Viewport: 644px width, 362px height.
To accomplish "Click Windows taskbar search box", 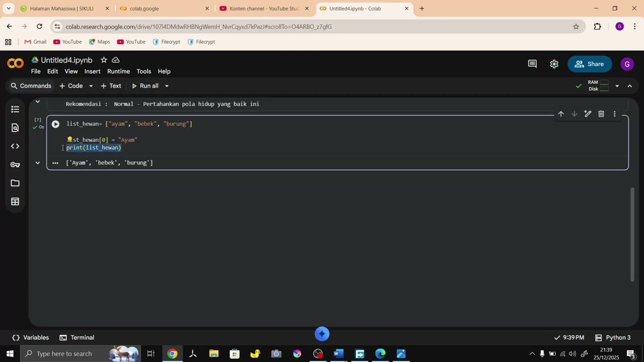I will point(80,354).
